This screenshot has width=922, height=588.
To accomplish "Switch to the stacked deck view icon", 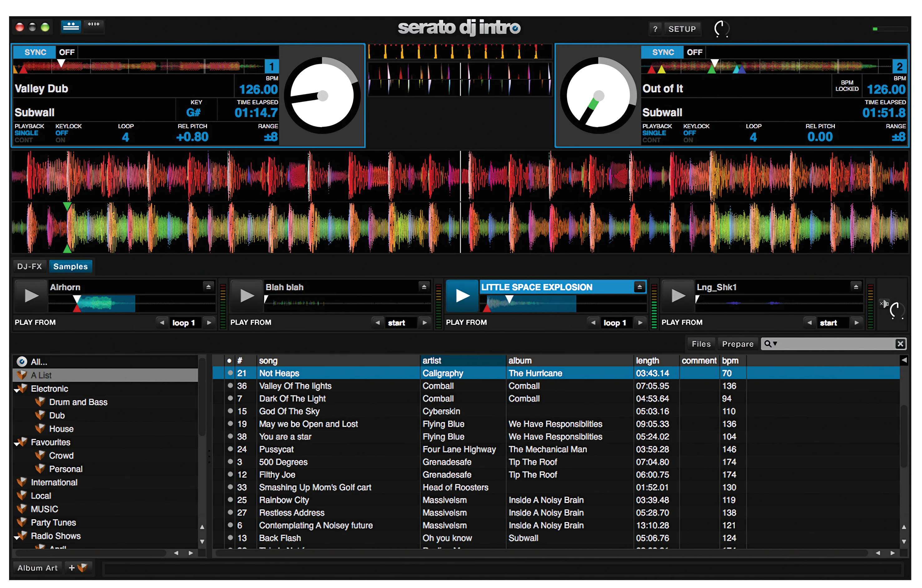I will (71, 27).
